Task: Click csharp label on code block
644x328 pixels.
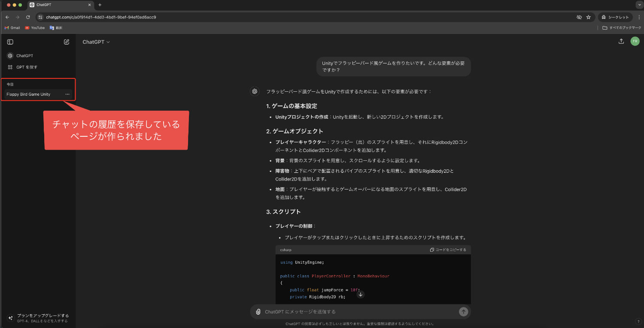Action: (x=286, y=250)
